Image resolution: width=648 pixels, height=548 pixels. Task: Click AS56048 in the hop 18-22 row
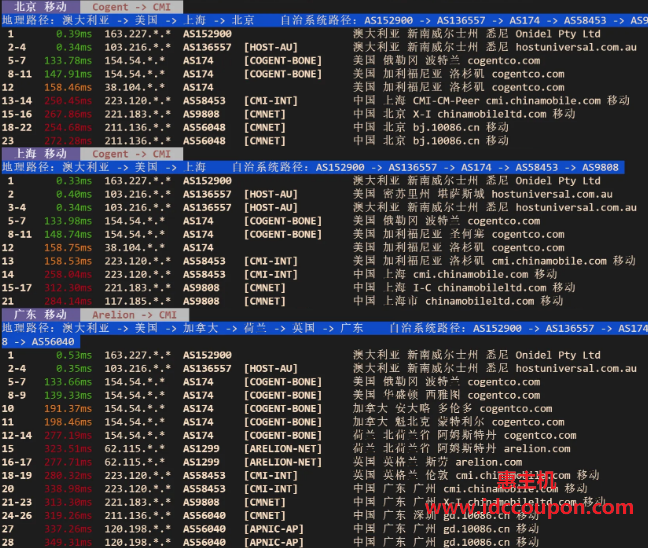coord(204,127)
